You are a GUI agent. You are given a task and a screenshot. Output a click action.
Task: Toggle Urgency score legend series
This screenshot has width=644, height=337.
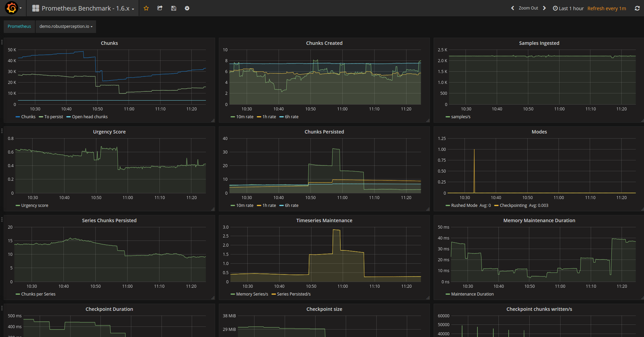click(35, 206)
